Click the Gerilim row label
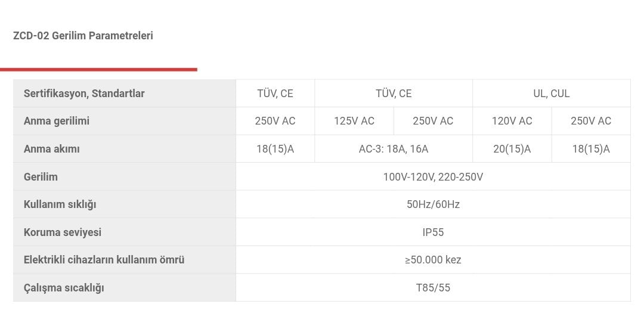The width and height of the screenshot is (644, 326). coord(41,177)
